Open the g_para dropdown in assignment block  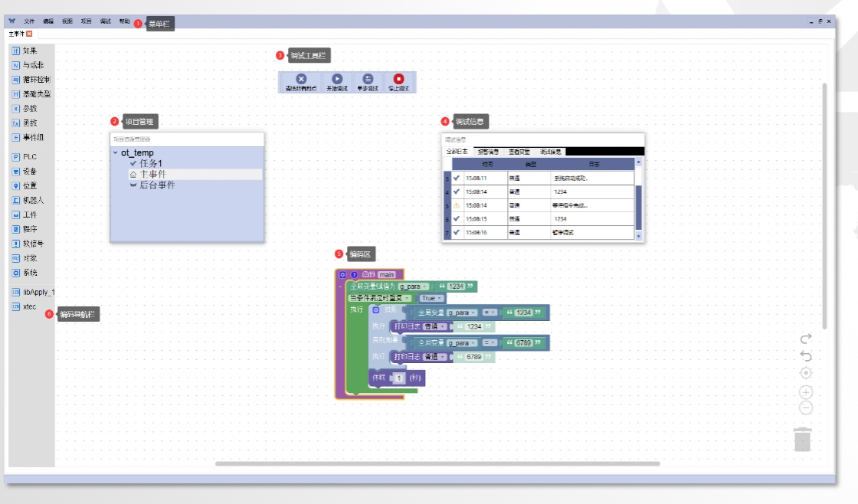(413, 286)
